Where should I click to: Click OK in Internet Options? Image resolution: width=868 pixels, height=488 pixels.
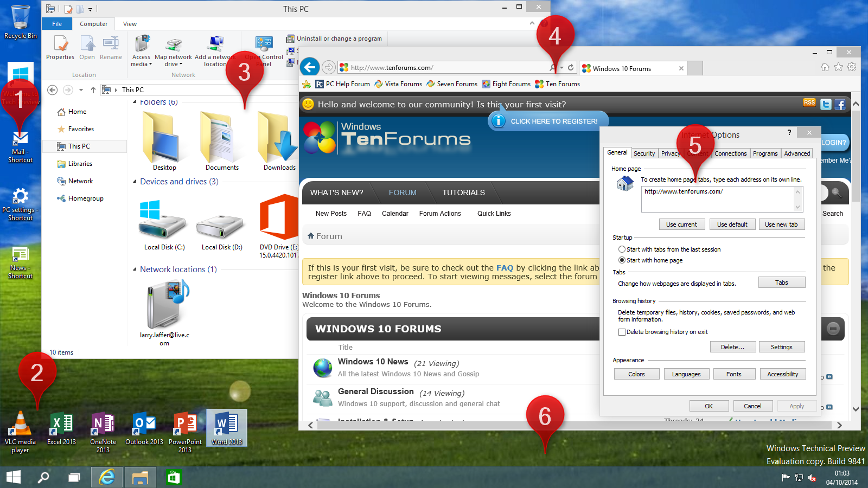tap(709, 406)
